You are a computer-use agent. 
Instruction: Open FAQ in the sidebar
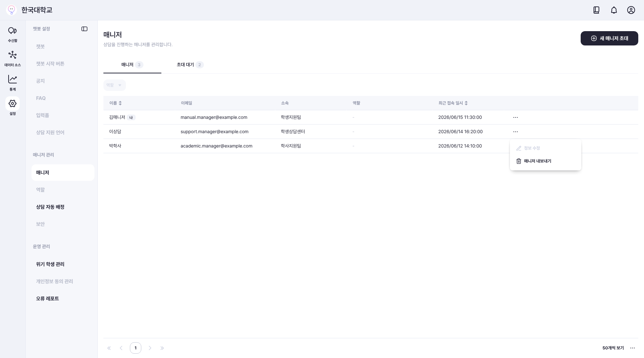point(63,98)
